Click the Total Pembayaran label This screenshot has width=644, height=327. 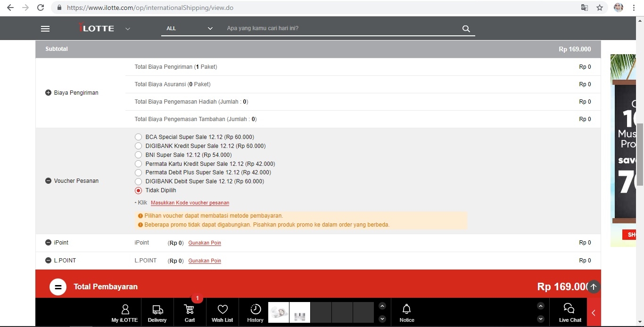coord(106,287)
